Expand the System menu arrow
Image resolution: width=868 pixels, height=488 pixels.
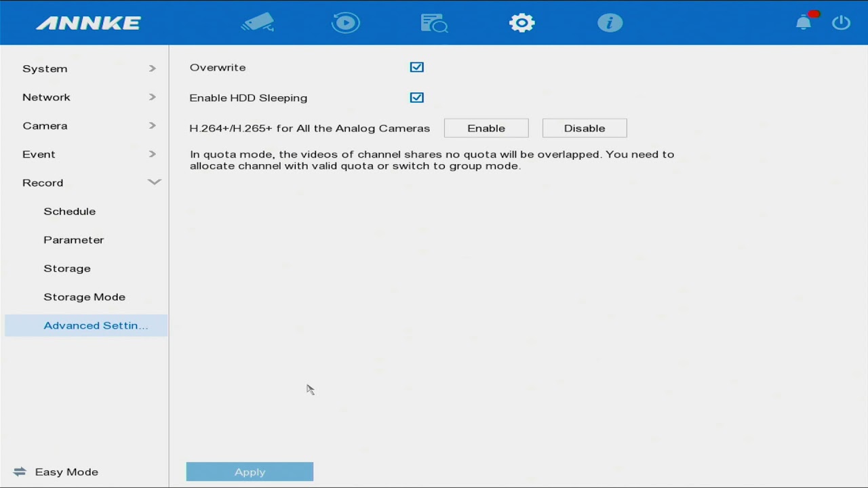pyautogui.click(x=153, y=68)
